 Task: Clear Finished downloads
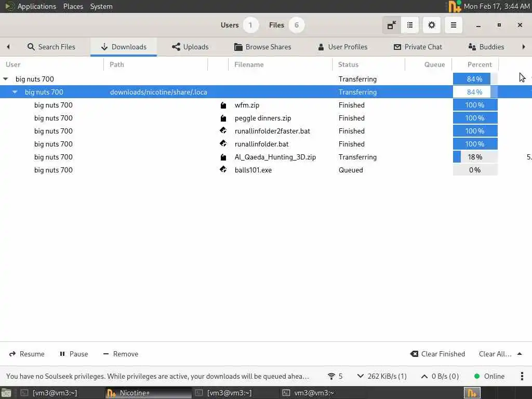(437, 354)
